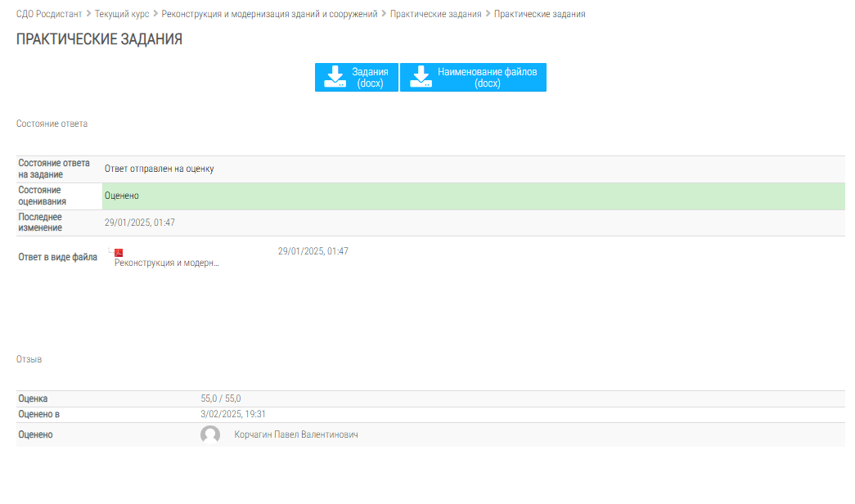Click the red PDF icon of submitted file

click(119, 253)
